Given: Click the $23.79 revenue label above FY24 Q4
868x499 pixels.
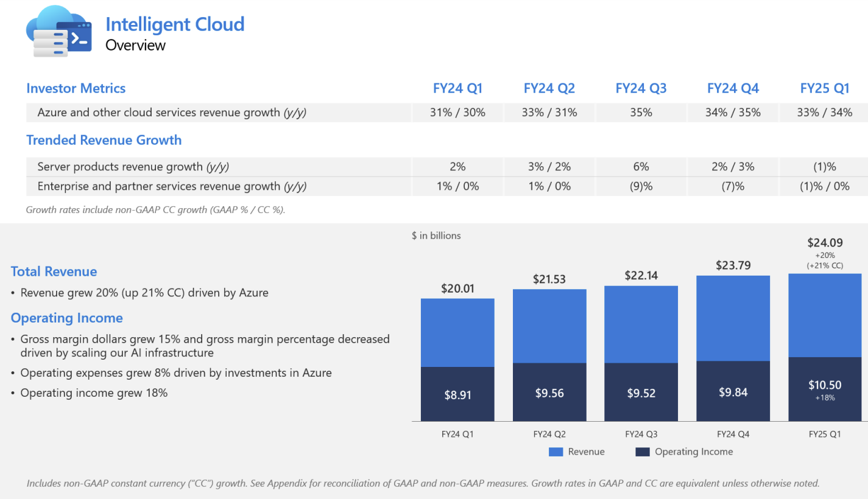Looking at the screenshot, I should (x=733, y=265).
